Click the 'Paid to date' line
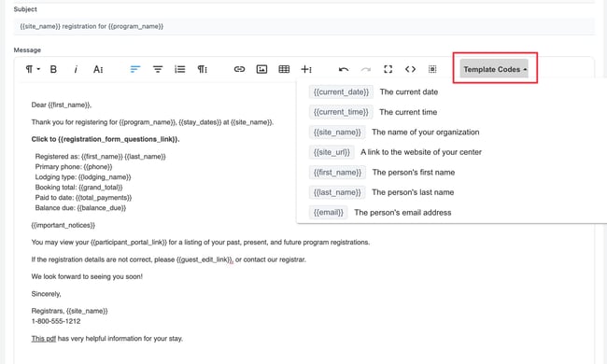Viewport: 607px width, 364px height. 83,198
